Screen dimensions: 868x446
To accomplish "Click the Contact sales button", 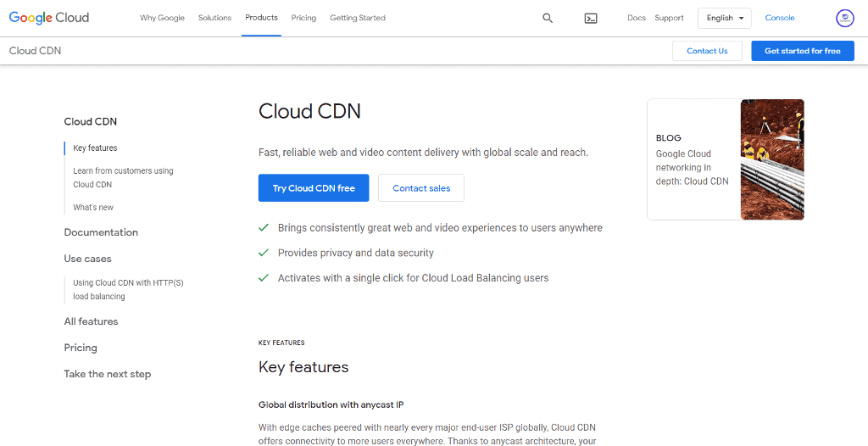I will coord(421,188).
